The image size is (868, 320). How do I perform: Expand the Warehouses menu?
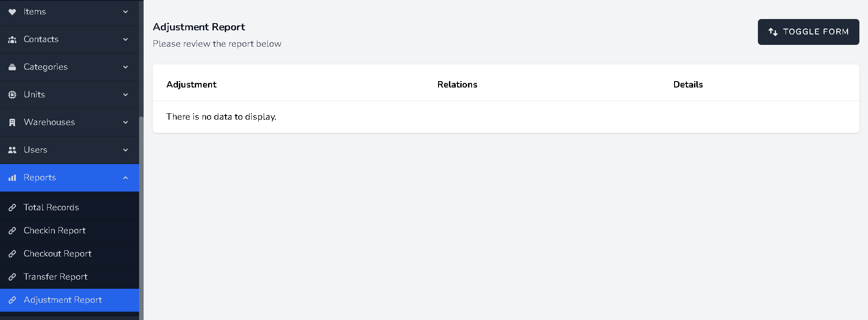pos(125,122)
